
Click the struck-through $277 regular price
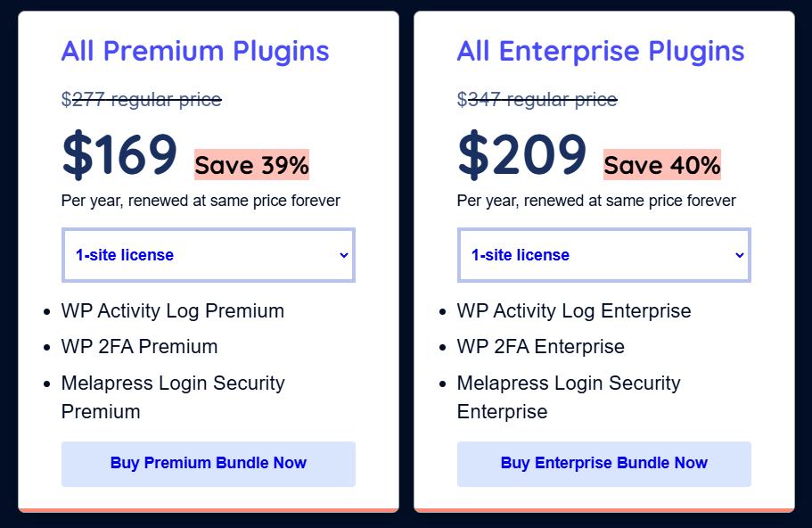(x=141, y=99)
